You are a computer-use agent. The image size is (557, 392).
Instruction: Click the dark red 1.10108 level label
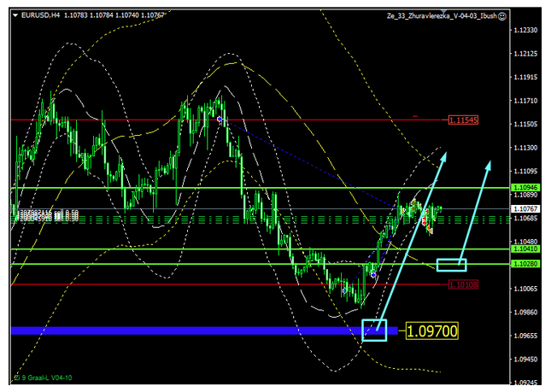464,284
